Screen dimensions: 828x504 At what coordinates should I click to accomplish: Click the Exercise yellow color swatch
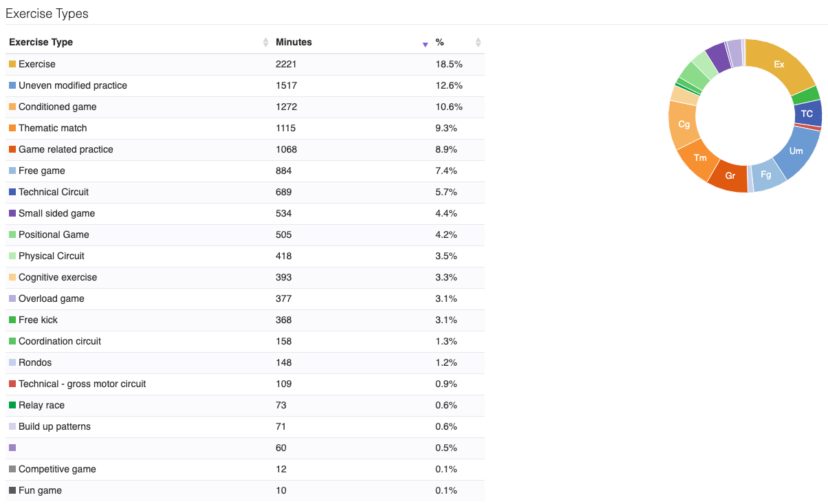[12, 64]
